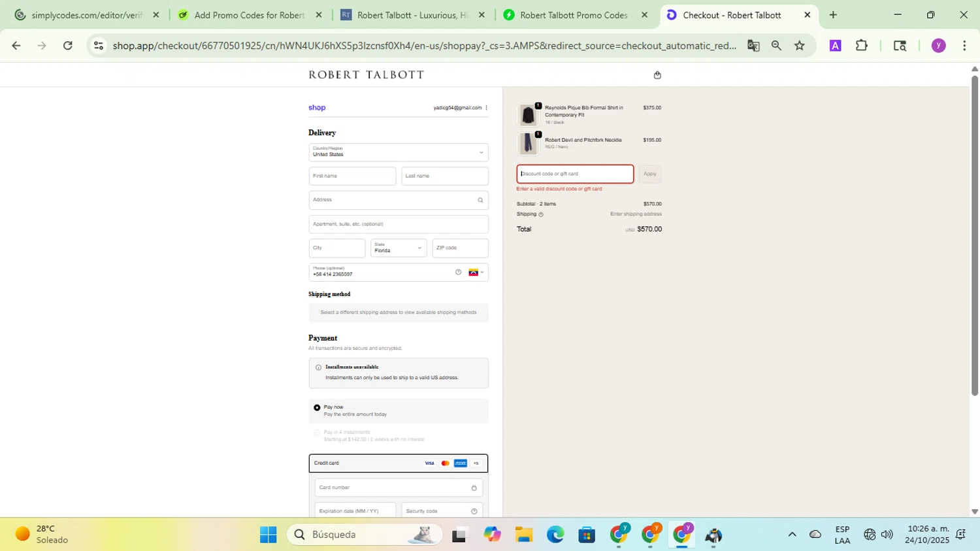Expand the Country/Region dropdown
This screenshot has height=551, width=980.
coord(399,152)
